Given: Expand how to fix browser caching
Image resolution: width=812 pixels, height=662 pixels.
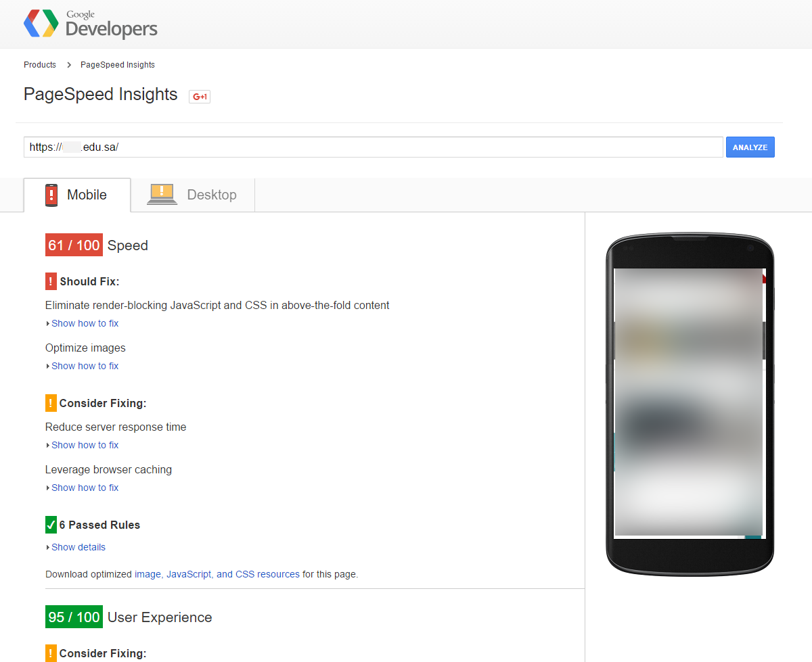Looking at the screenshot, I should (x=85, y=488).
